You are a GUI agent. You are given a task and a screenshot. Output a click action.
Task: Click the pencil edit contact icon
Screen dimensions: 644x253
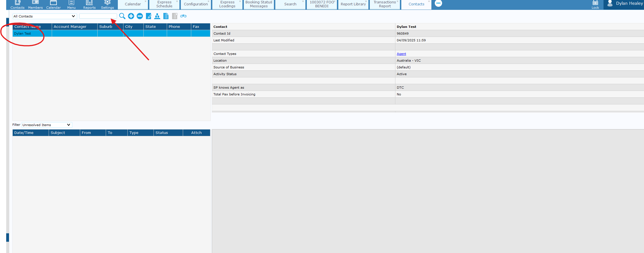(x=148, y=16)
